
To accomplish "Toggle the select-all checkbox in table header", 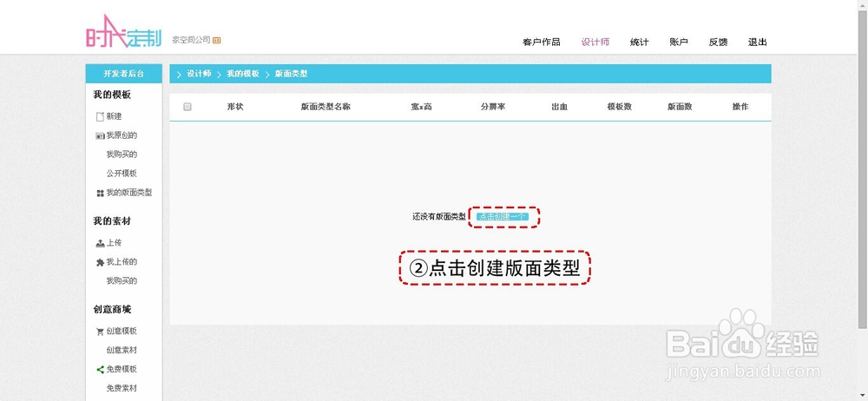I will click(x=187, y=107).
